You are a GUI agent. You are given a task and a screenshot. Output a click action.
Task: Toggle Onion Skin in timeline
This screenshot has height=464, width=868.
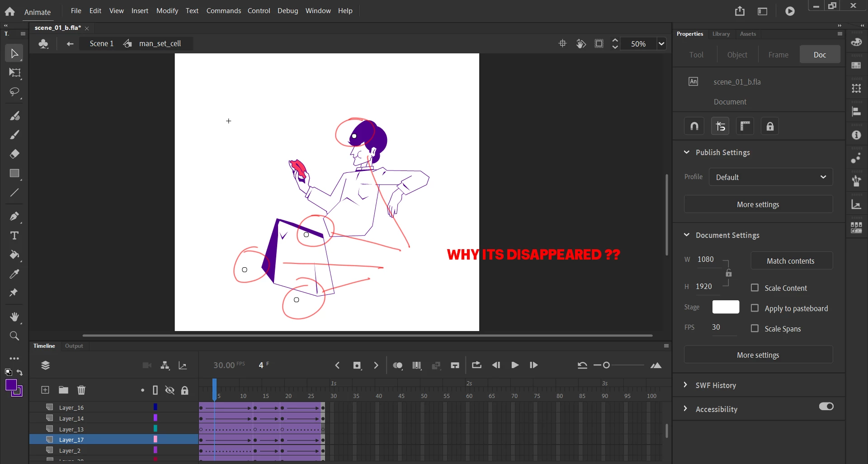(x=398, y=365)
